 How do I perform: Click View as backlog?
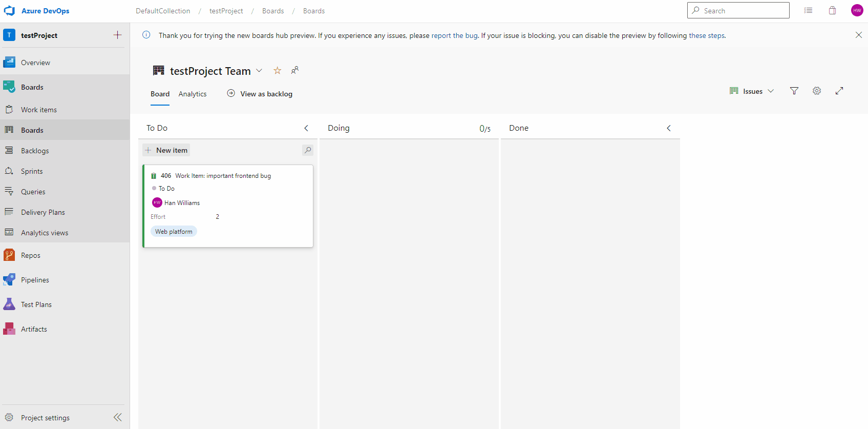(x=260, y=94)
